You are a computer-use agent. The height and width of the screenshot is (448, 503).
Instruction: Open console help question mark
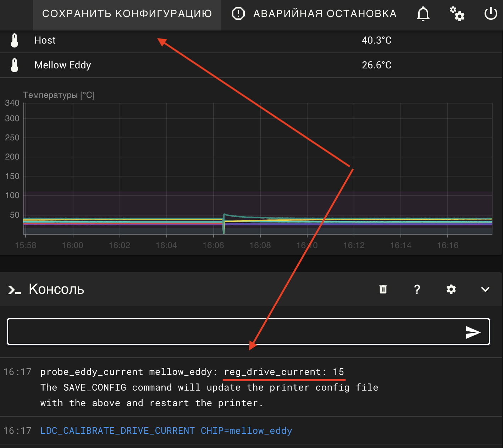(x=417, y=289)
